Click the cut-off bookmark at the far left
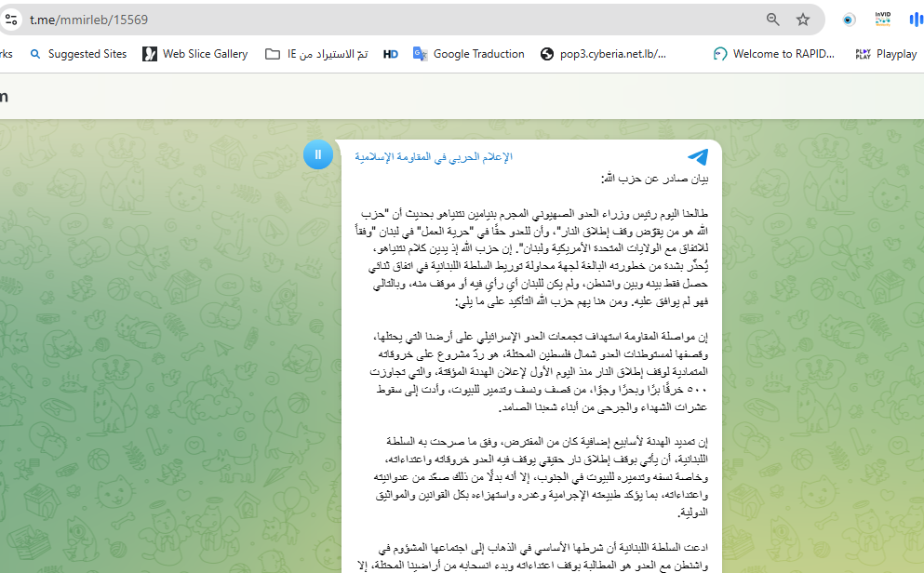924x573 pixels. pos(7,53)
